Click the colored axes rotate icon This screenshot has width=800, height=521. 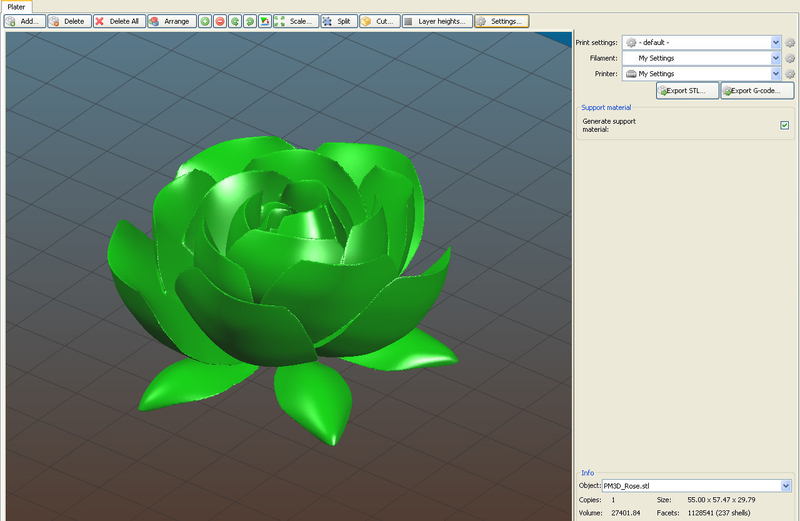[265, 21]
